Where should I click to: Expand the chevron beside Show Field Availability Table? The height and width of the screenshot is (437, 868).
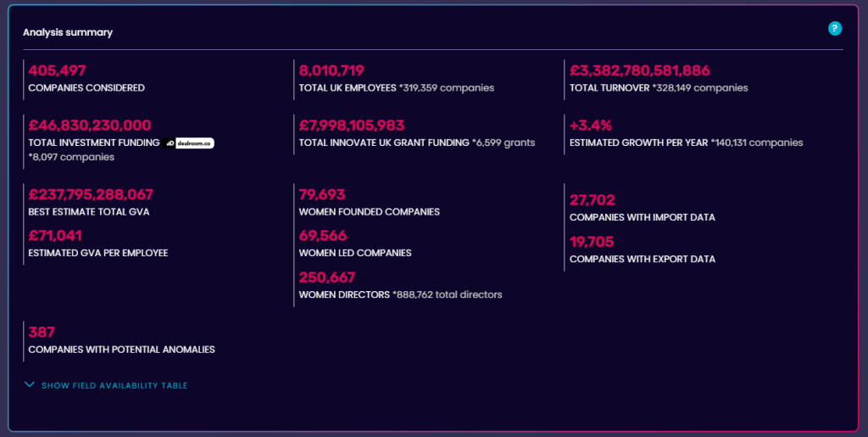click(30, 385)
